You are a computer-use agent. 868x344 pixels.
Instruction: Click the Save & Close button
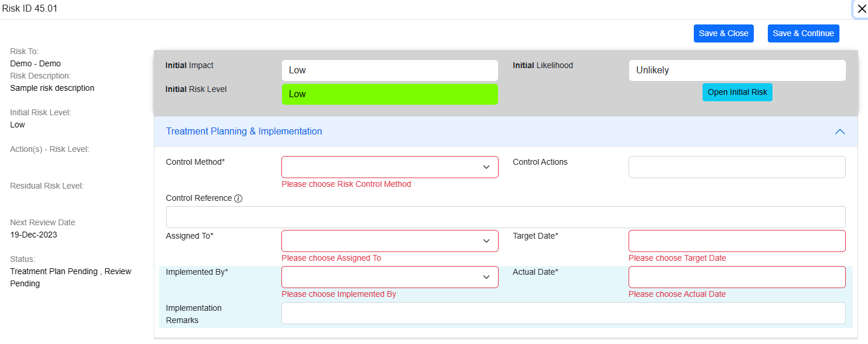(724, 33)
